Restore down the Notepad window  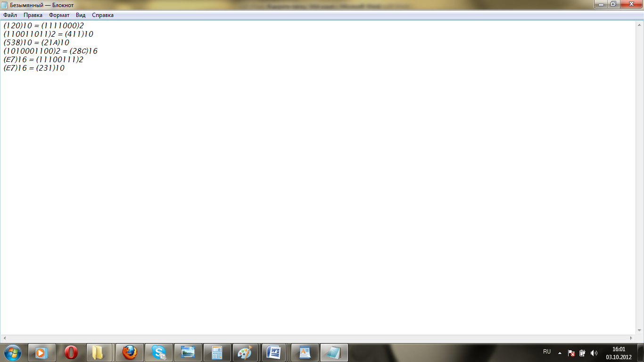[613, 4]
